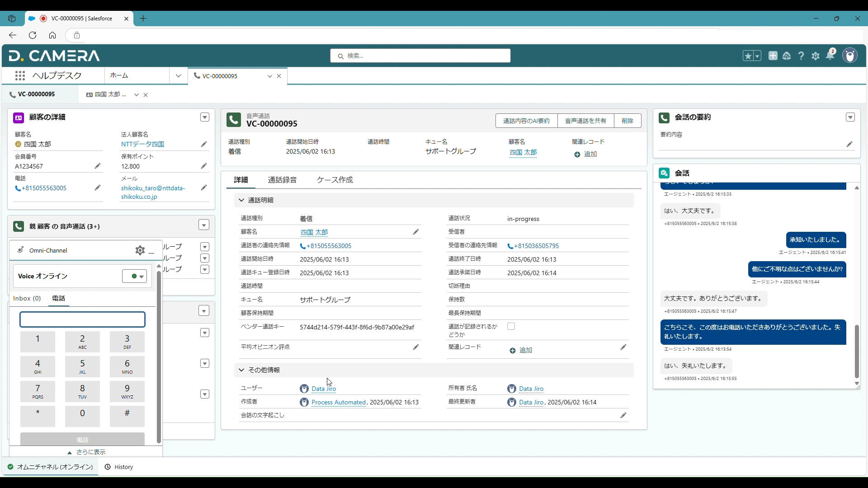Screen dimensions: 868x488
Task: Minimize the Omni-Channel panel
Action: tap(152, 252)
